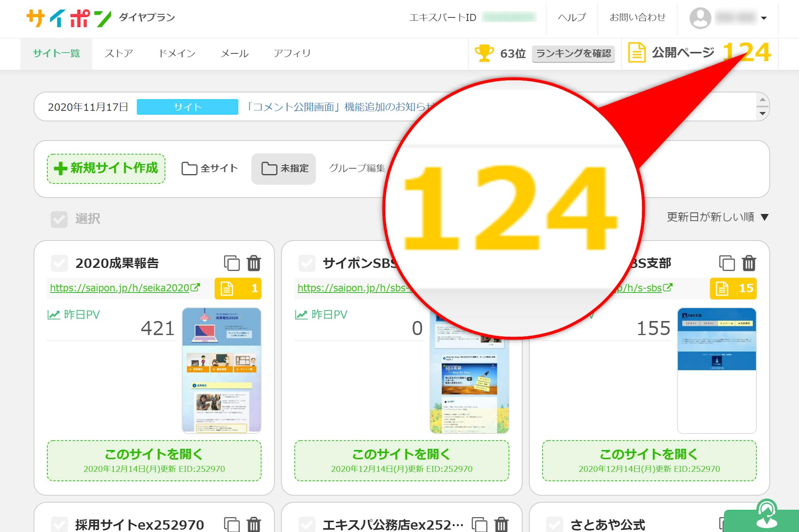799x532 pixels.
Task: Click the 新規サイト作成 button
Action: [x=106, y=169]
